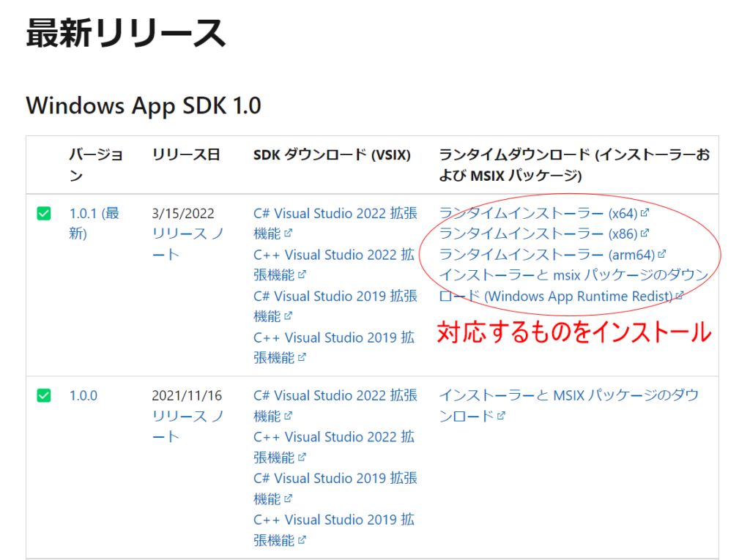Click the 3/15/2022 release date
Screen dimensions: 750x560
183,213
